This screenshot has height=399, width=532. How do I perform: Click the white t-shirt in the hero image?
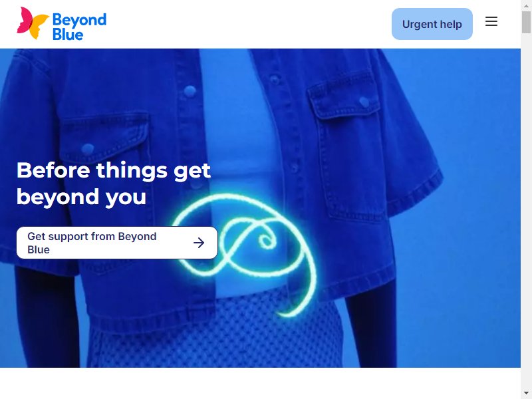click(x=237, y=136)
